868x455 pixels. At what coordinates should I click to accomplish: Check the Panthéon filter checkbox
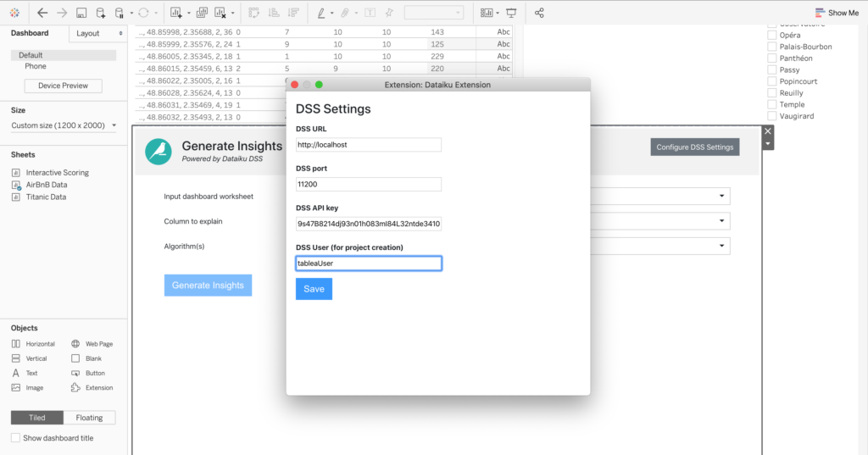pyautogui.click(x=771, y=58)
